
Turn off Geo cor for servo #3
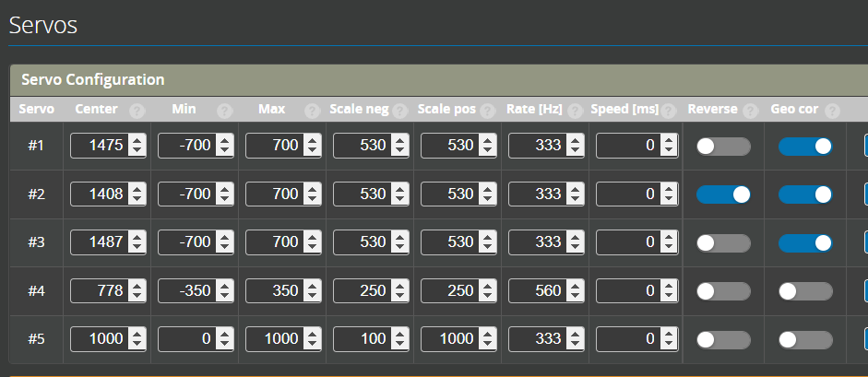805,242
